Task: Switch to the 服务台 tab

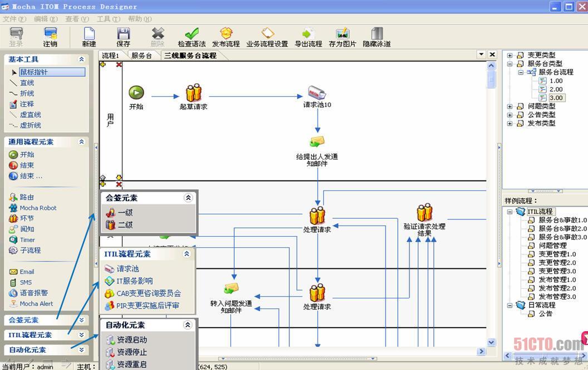Action: [x=142, y=56]
